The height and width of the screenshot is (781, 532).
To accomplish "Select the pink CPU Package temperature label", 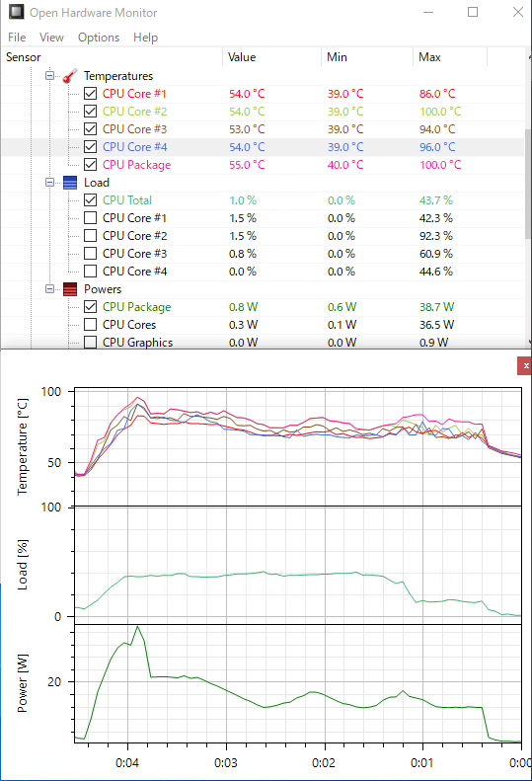I will click(x=136, y=165).
